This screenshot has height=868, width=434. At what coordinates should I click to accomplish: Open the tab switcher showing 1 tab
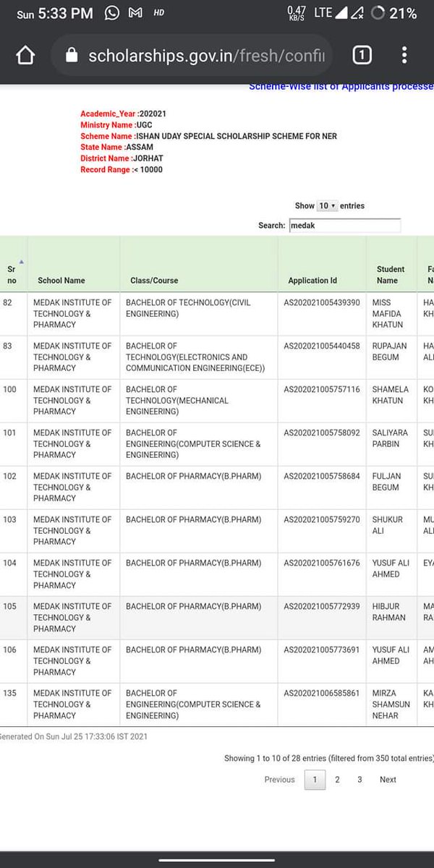[x=362, y=56]
